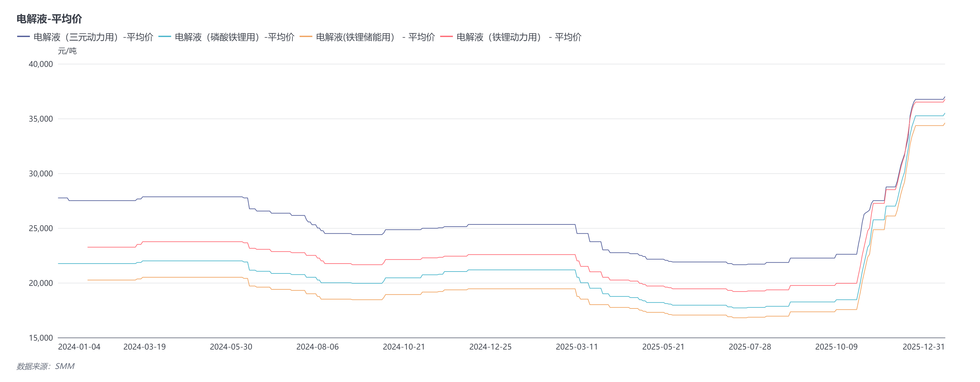
Task: Click the chart title 电解液-平均价
Action: (49, 19)
